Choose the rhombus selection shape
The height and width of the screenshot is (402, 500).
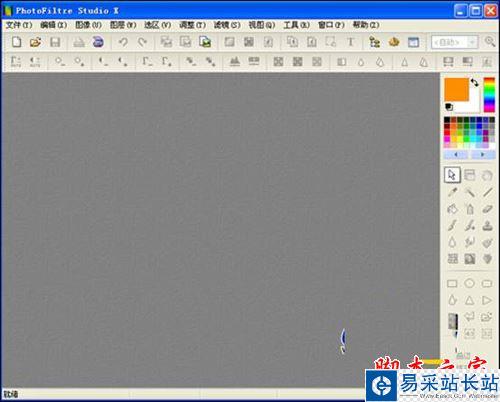coord(452,300)
